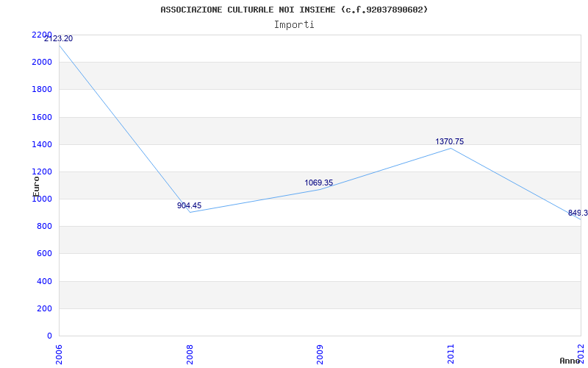Click the 1370.75 peak value label

[450, 141]
